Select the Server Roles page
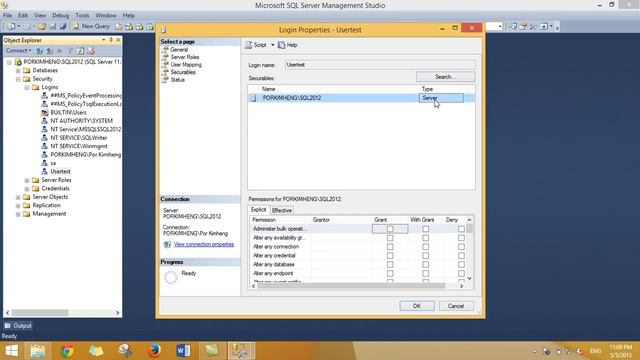Image resolution: width=640 pixels, height=360 pixels. click(185, 57)
